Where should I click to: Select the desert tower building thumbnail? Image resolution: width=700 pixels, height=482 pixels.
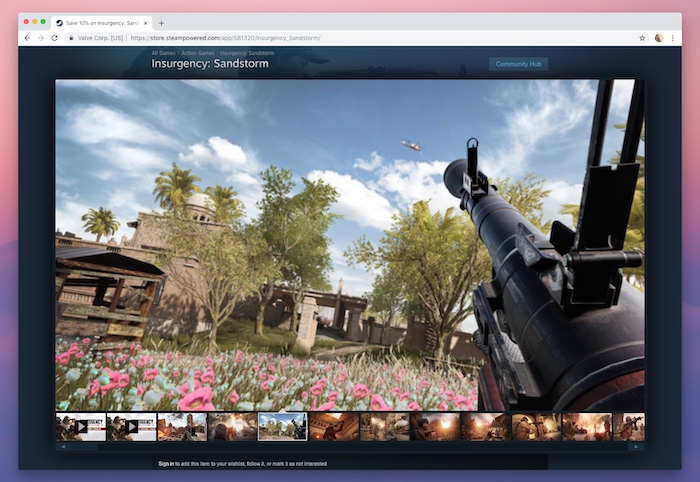tap(182, 427)
